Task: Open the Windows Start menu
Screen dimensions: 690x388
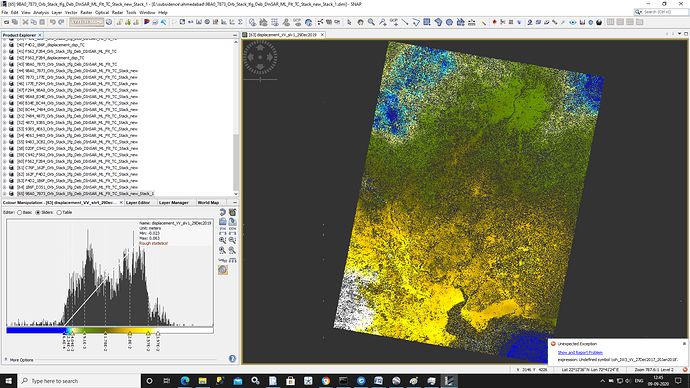Action: [x=8, y=381]
